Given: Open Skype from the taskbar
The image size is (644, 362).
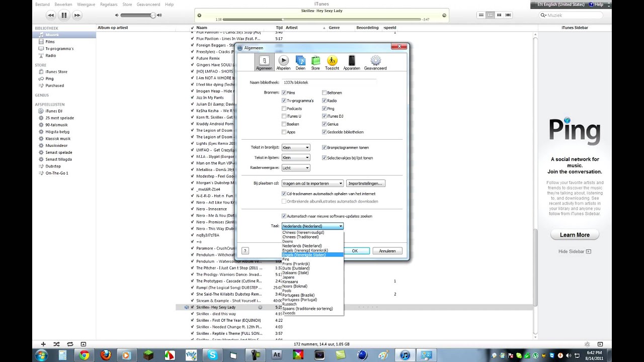Looking at the screenshot, I should tap(212, 355).
